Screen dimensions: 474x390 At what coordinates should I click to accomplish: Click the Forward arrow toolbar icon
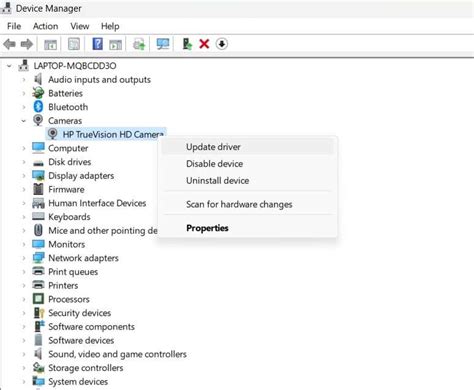27,44
